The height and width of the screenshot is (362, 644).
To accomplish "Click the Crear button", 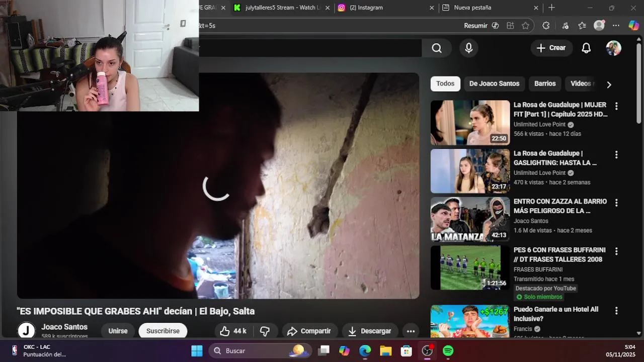I will click(551, 48).
